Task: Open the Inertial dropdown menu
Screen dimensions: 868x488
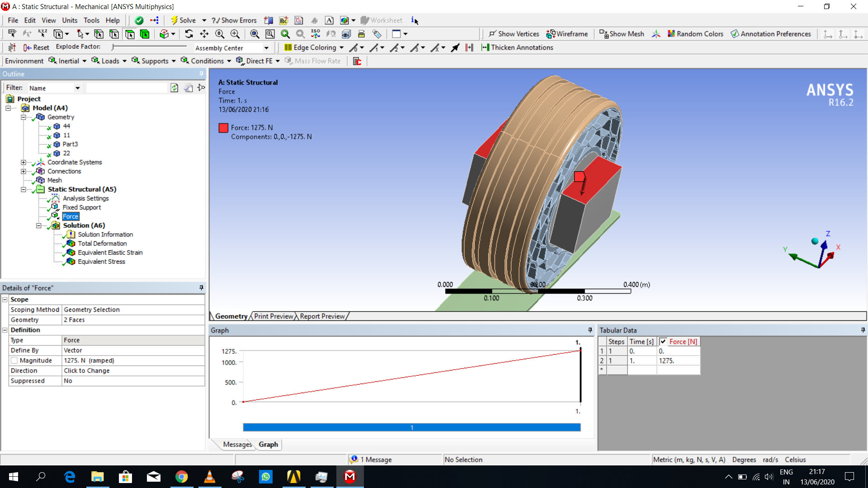Action: 68,61
